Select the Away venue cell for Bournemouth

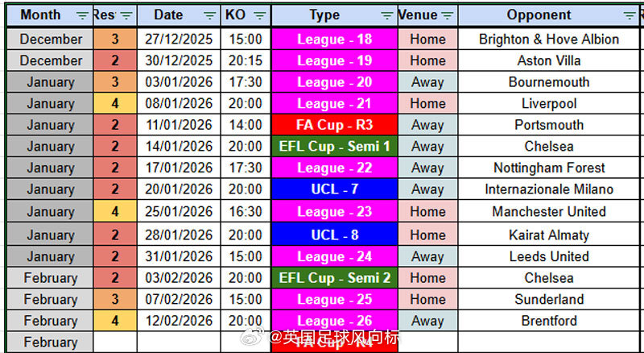point(427,82)
